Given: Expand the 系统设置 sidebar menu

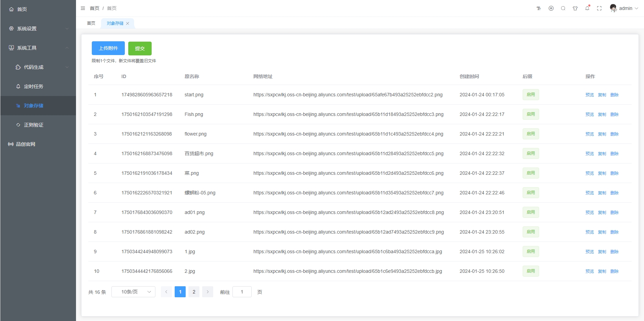Looking at the screenshot, I should pos(38,29).
